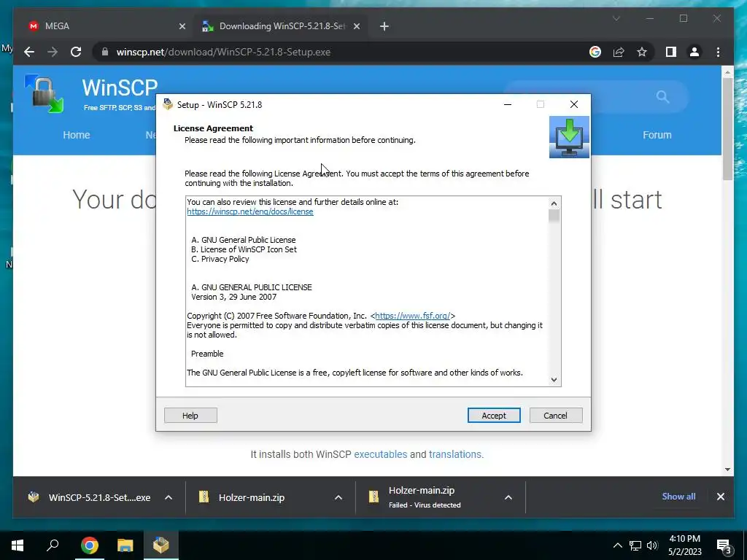Open Home in the WinSCP site menu
The width and height of the screenshot is (747, 560).
(76, 135)
